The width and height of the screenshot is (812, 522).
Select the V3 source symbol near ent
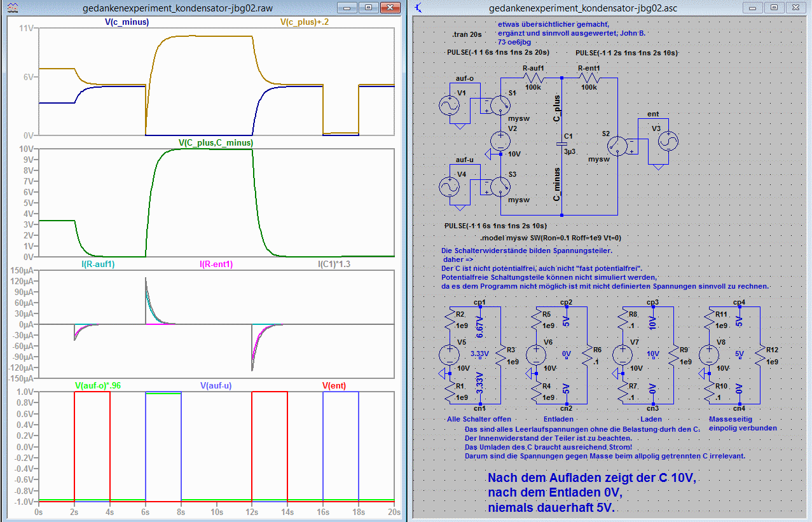point(668,141)
